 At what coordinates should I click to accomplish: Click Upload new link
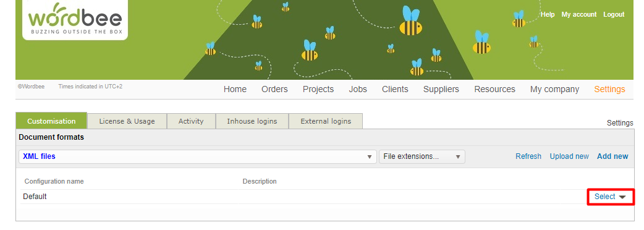point(569,156)
